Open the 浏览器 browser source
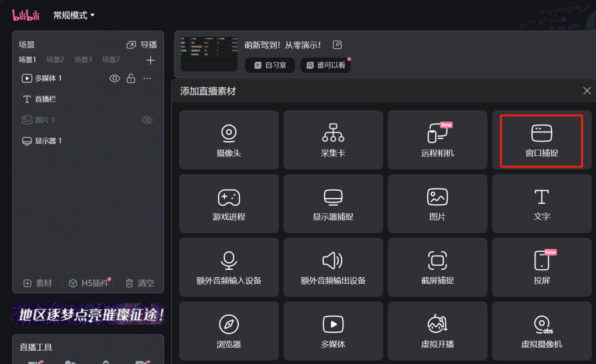Screen dimensions: 596x364 click(x=229, y=330)
